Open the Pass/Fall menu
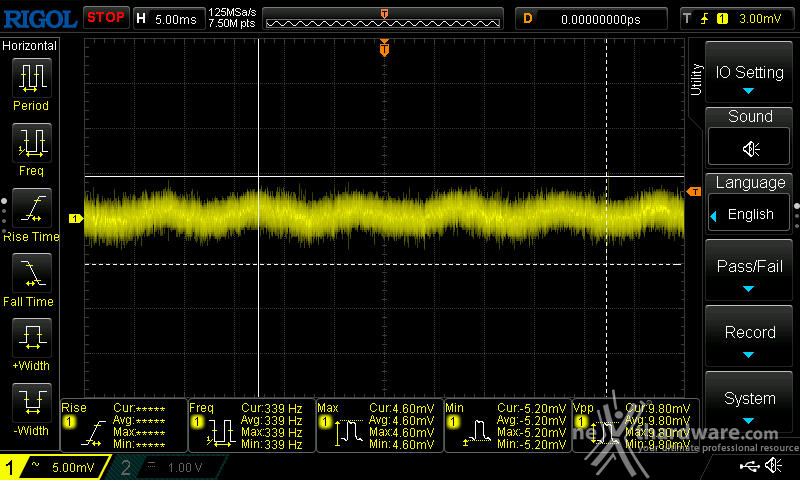Image resolution: width=800 pixels, height=480 pixels. 748,271
